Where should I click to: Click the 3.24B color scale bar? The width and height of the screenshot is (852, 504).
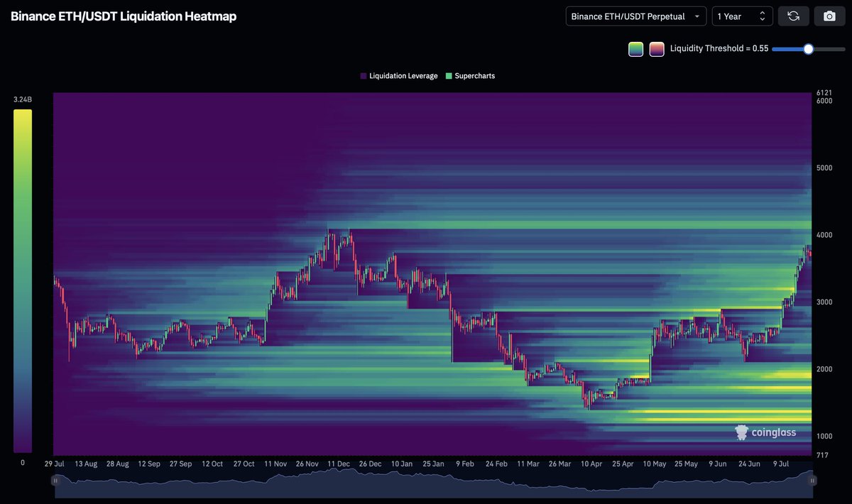(23, 281)
